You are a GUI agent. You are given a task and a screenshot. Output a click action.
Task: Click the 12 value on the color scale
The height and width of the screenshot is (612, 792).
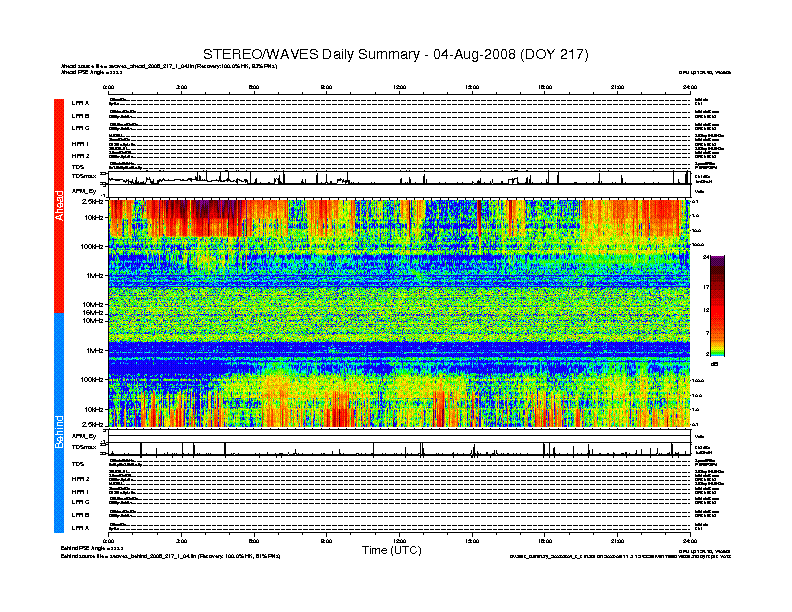(706, 310)
